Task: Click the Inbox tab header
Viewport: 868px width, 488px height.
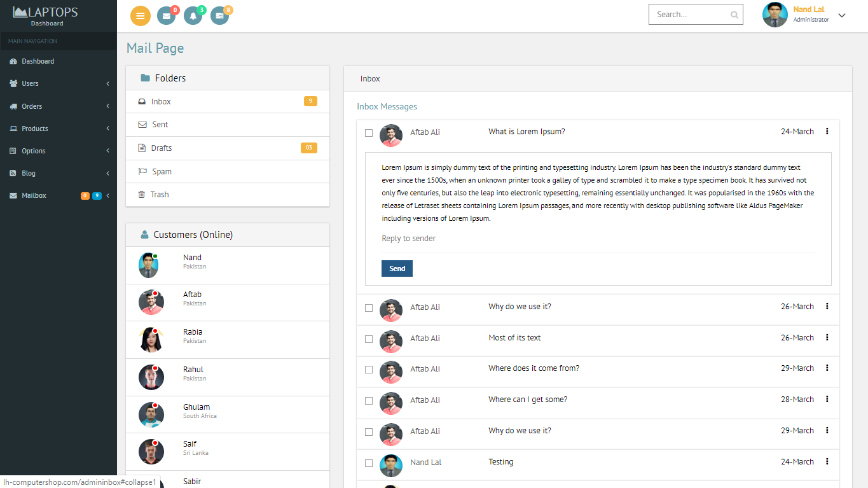Action: tap(370, 79)
